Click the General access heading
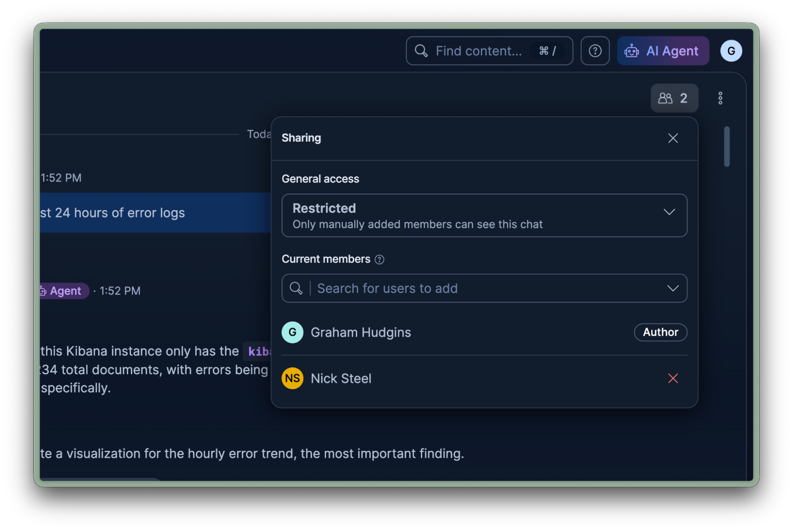 coord(320,179)
